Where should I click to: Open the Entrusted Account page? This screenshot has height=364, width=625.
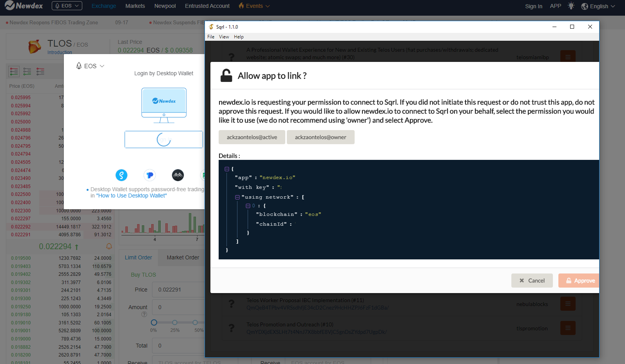(207, 6)
